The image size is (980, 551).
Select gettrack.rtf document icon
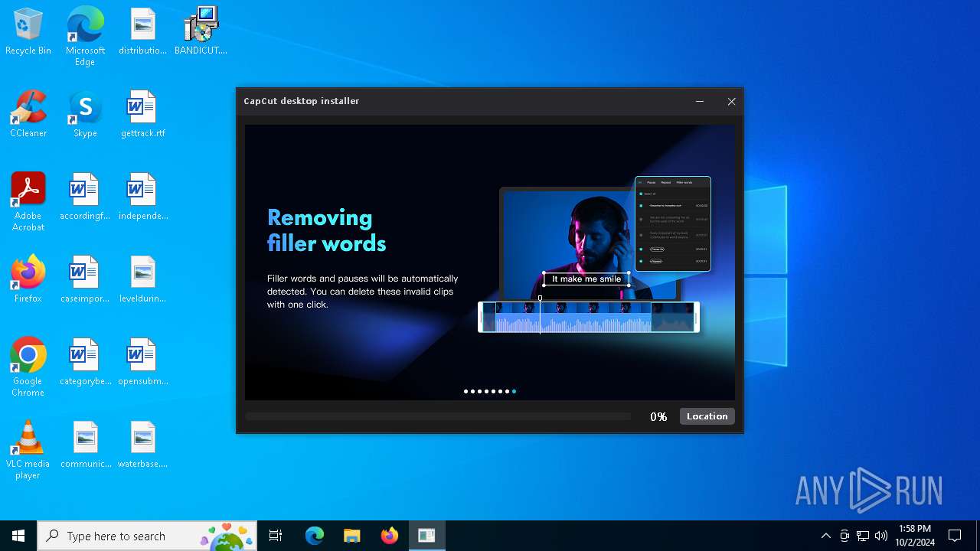point(142,114)
